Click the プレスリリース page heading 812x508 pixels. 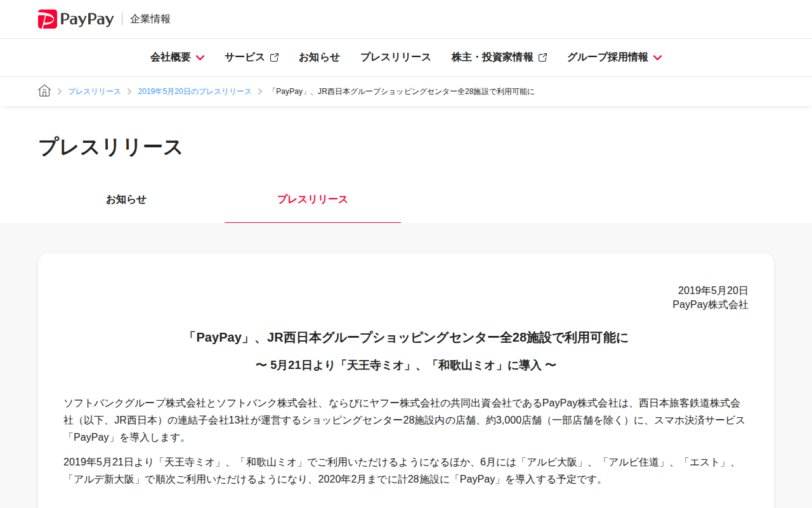pos(110,147)
